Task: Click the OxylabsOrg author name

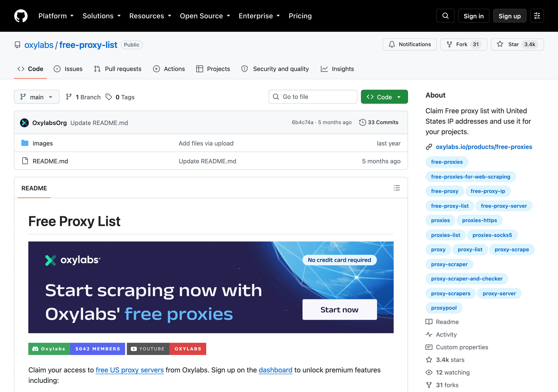Action: tap(49, 123)
